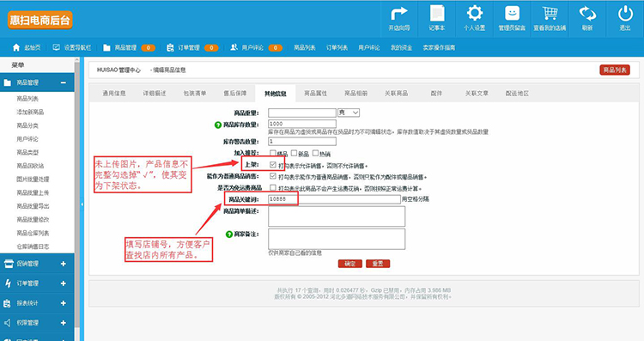
Task: Toggle the 能作为普通商品销售 checkbox
Action: (x=273, y=176)
